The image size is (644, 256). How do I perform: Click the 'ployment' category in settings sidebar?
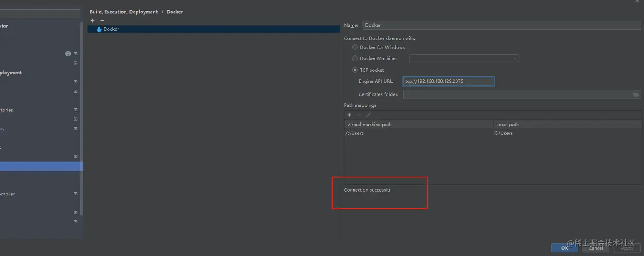pos(11,73)
